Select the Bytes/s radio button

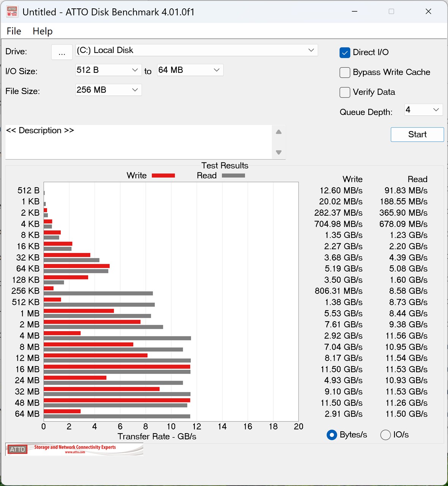point(332,435)
